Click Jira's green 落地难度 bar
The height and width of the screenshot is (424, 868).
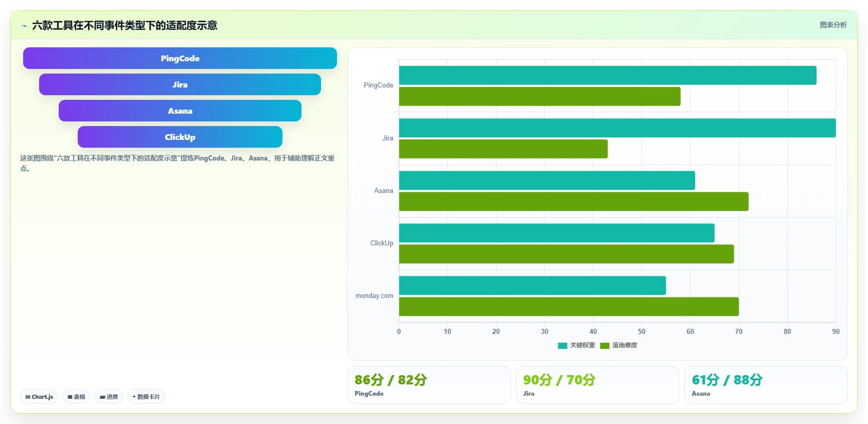(503, 149)
